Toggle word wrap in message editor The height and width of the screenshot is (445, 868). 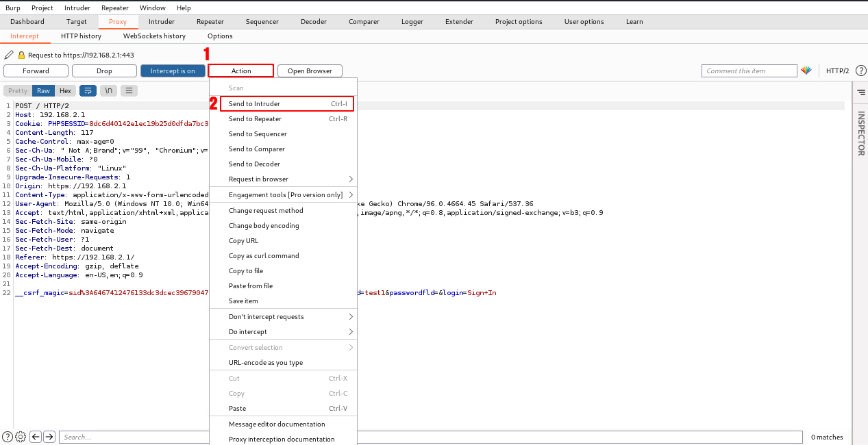pos(88,90)
